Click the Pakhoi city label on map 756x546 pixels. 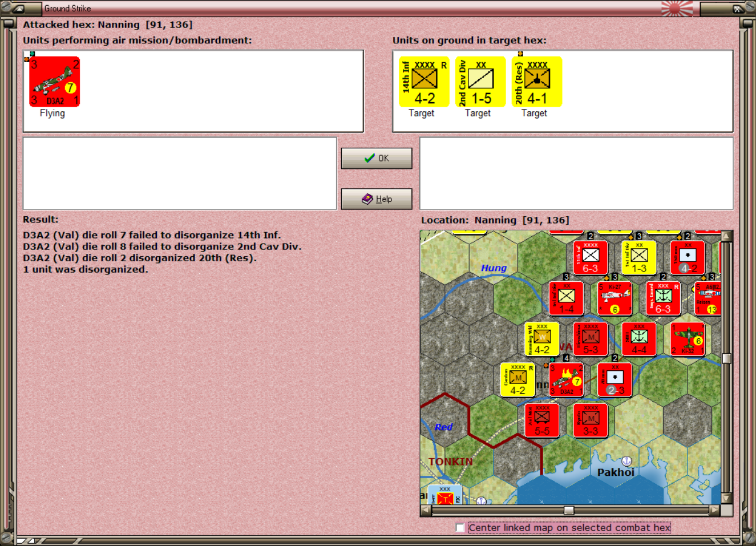point(616,472)
